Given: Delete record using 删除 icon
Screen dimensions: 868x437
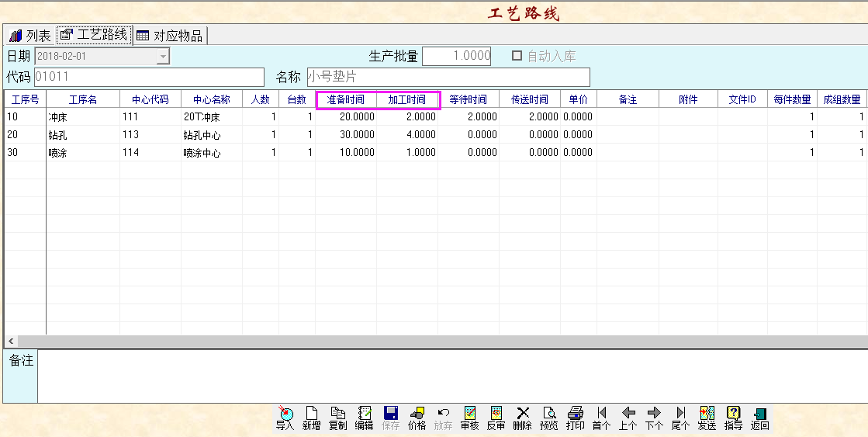Looking at the screenshot, I should pyautogui.click(x=523, y=418).
